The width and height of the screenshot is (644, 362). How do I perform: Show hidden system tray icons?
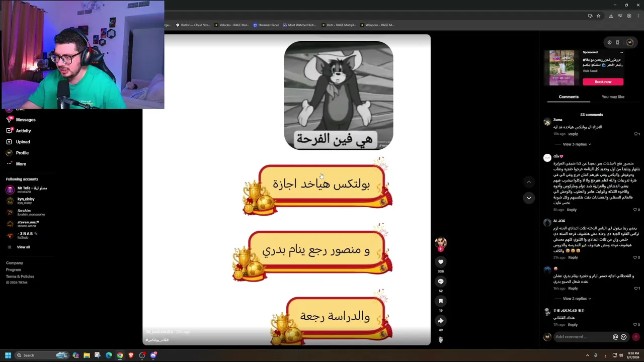(x=588, y=355)
